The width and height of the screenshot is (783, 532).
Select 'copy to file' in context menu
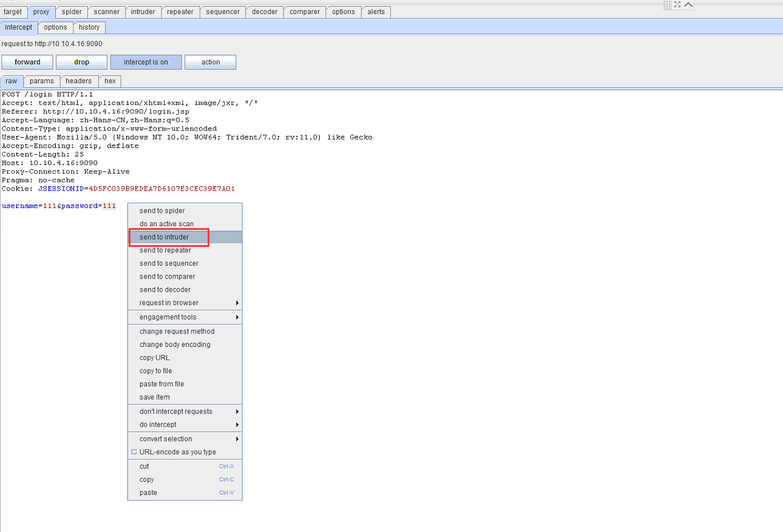pos(185,371)
